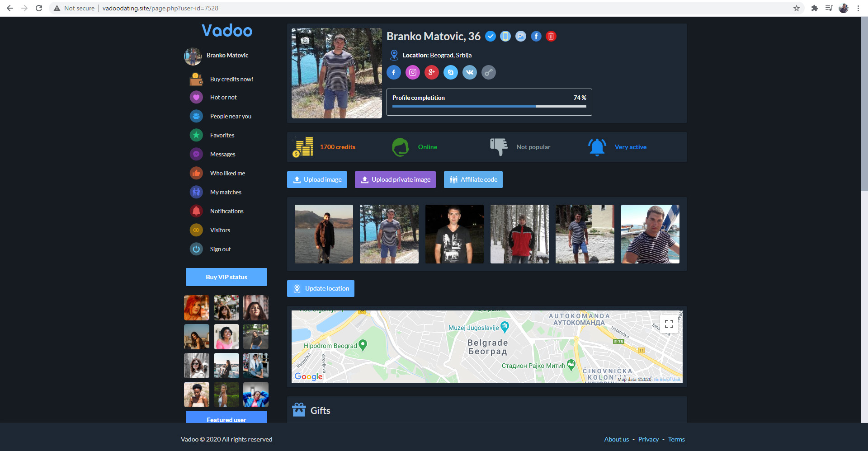Image resolution: width=868 pixels, height=451 pixels.
Task: View Visitors in the sidebar
Action: tap(220, 230)
